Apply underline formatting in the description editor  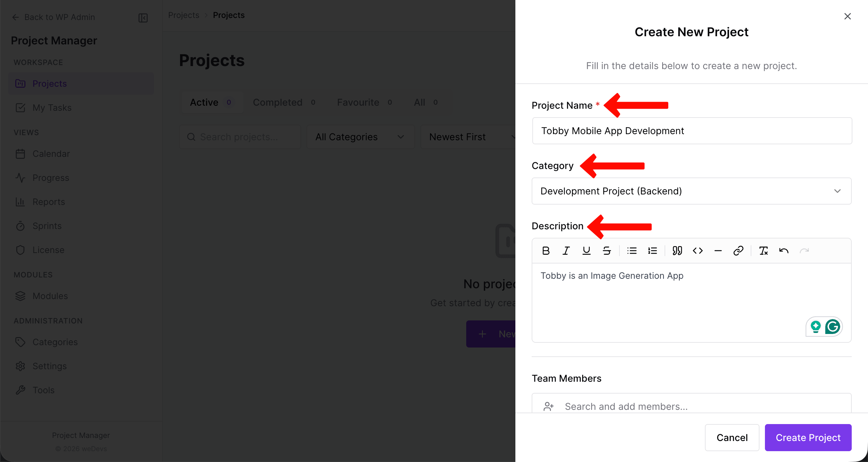click(x=586, y=251)
